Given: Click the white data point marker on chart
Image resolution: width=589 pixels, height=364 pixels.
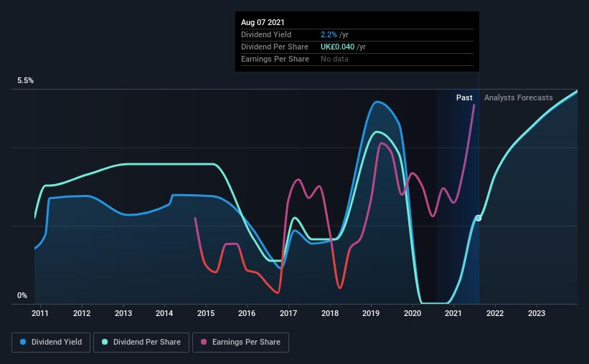Looking at the screenshot, I should pyautogui.click(x=479, y=218).
